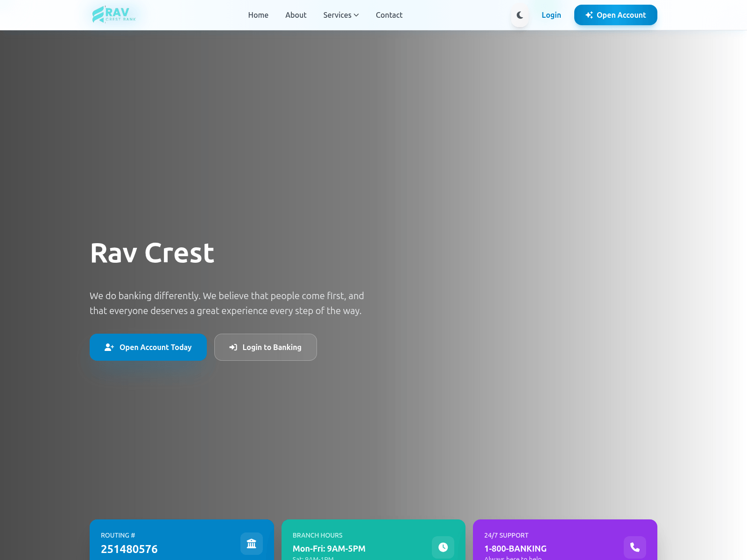
Task: Click the person-add icon in Open Account Today
Action: (108, 347)
